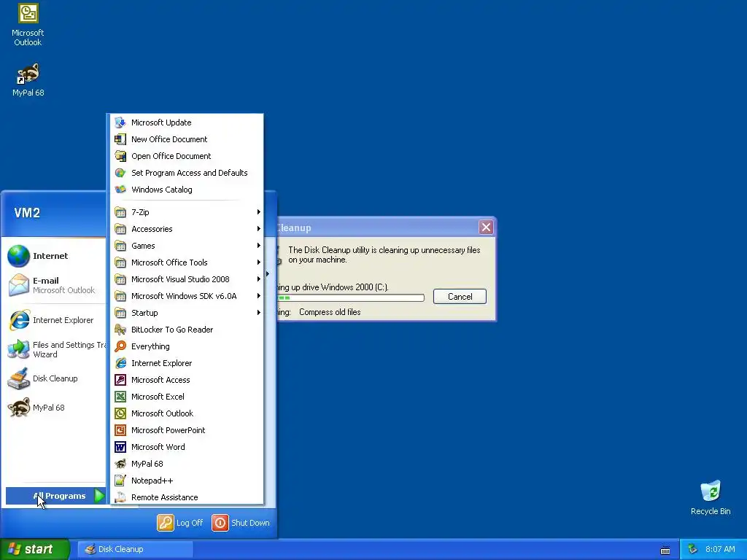Click the Windows Catalog icon
This screenshot has height=560, width=747.
120,189
